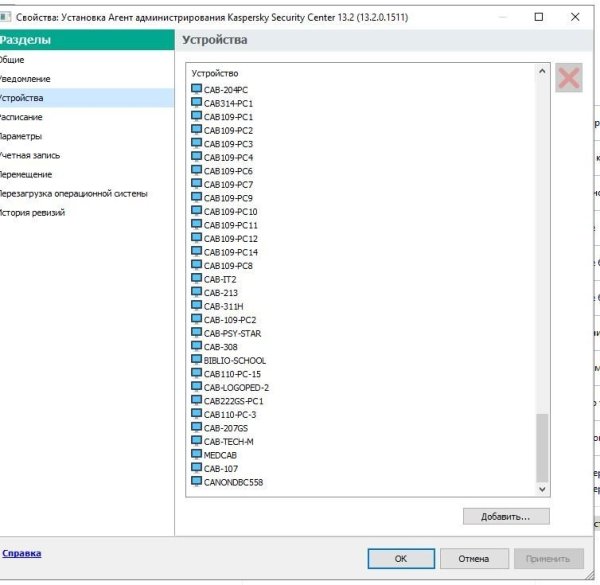Click the device list scroll down arrow
Viewport: 600px width, 585px height.
(x=542, y=489)
